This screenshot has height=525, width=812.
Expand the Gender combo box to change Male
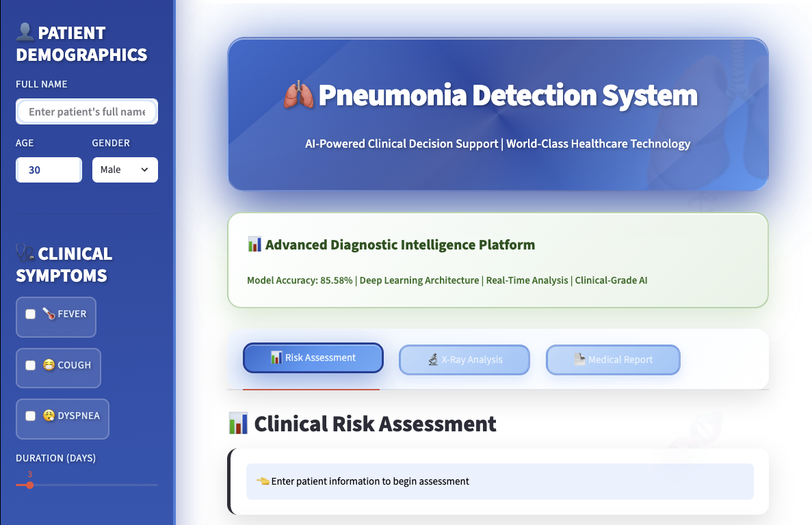pyautogui.click(x=125, y=170)
